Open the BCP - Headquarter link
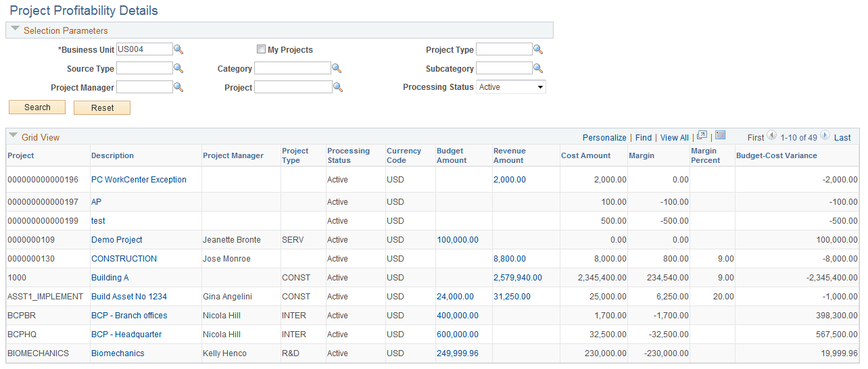This screenshot has width=868, height=369. [126, 335]
